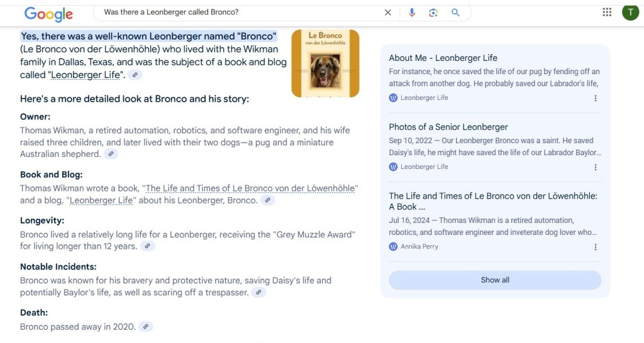Click the "Death:" heading
Image resolution: width=644 pixels, height=343 pixels.
(x=34, y=313)
